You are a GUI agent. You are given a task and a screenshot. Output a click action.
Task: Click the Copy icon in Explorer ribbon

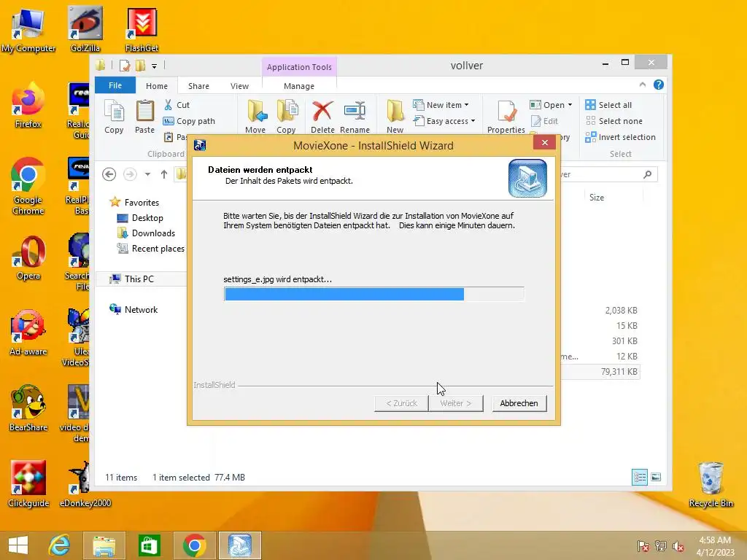pyautogui.click(x=114, y=117)
